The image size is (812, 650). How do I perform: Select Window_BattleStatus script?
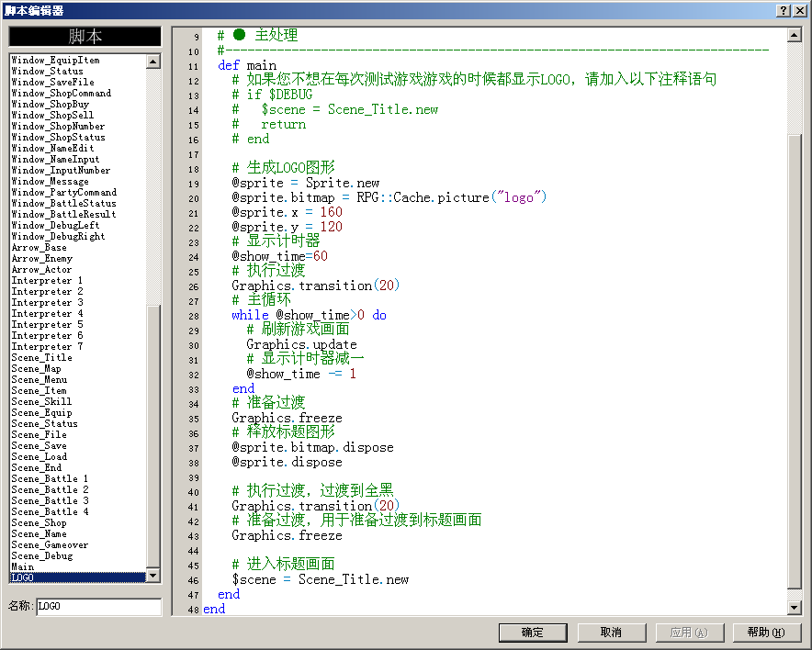tap(78, 204)
